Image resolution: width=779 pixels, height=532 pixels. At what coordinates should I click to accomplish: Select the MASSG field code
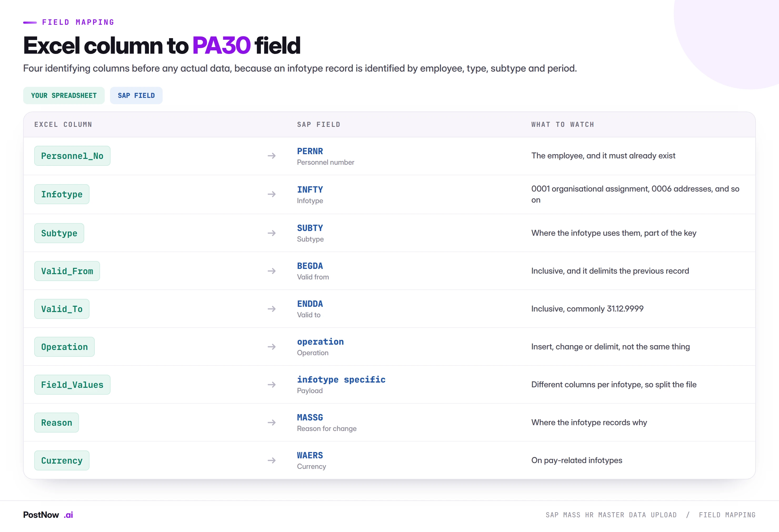(x=310, y=418)
